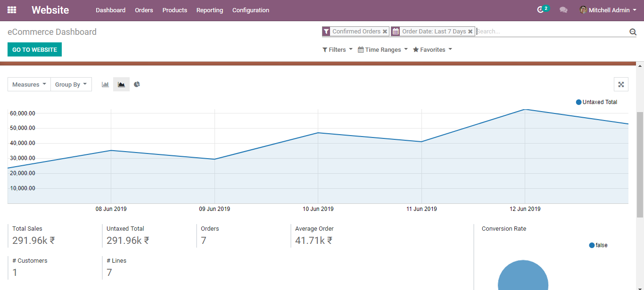
Task: Expand graph with full screen icon
Action: 621,84
